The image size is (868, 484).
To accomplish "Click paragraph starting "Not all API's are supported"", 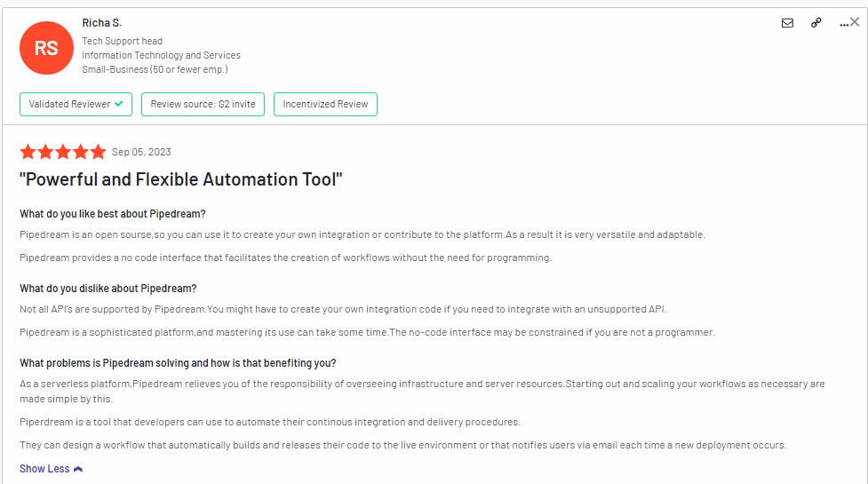I will point(343,309).
